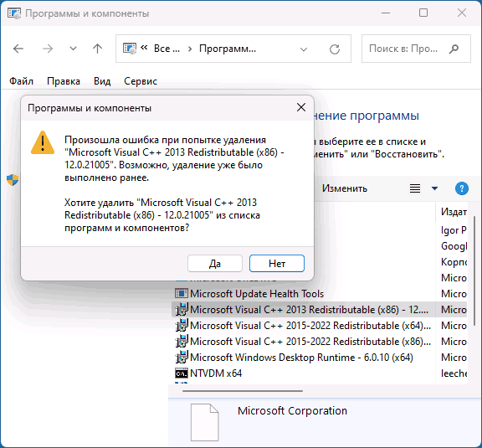Click the view layout list icon
Screen dimensions: 482x448
coord(415,188)
